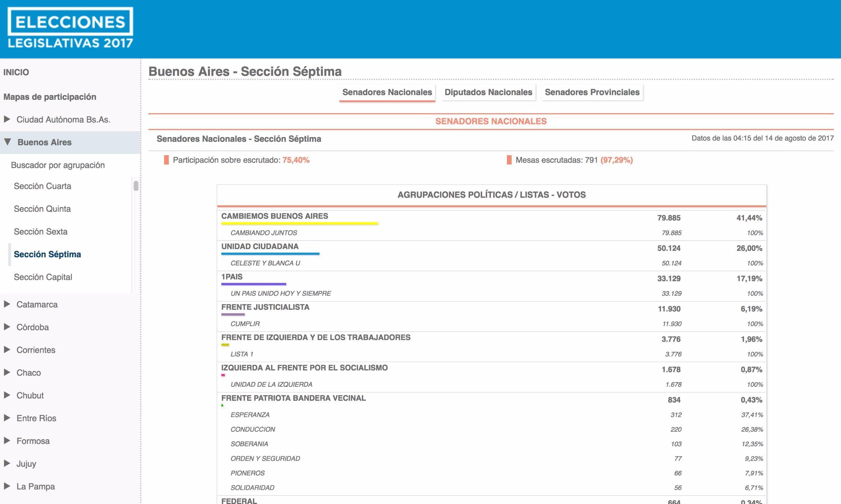The width and height of the screenshot is (841, 504).
Task: Switch to the Senadores Provinciales tab
Action: pyautogui.click(x=592, y=92)
